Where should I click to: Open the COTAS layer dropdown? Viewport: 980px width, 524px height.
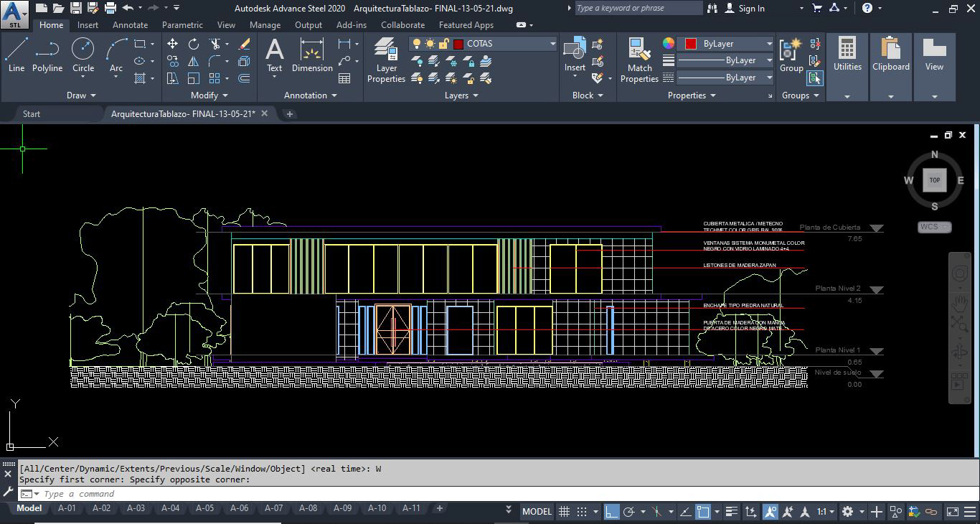[552, 44]
